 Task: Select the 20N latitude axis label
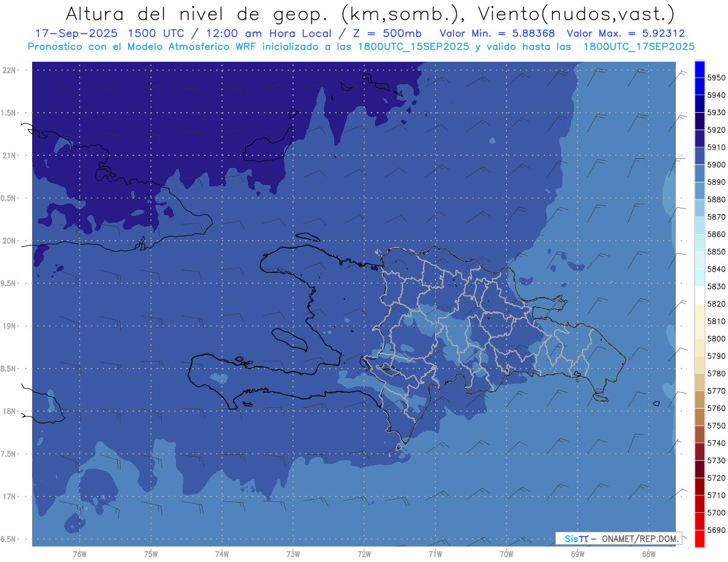click(10, 241)
